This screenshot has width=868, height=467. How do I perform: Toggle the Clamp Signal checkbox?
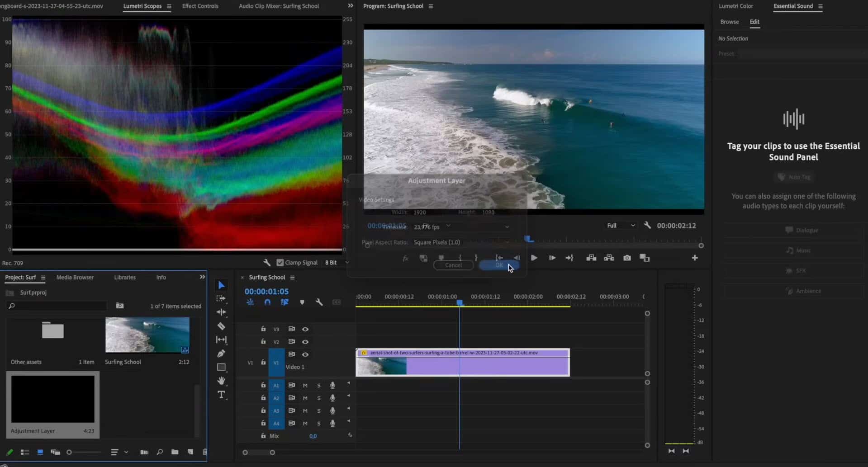[281, 262]
